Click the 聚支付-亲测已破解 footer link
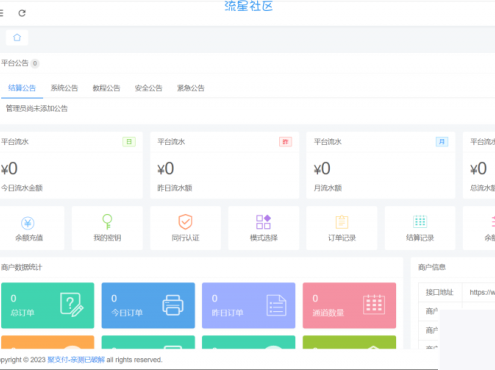The image size is (495, 370). point(76,360)
